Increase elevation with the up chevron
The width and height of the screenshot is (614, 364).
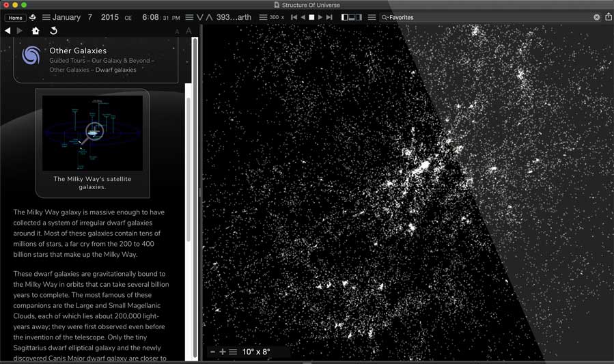point(209,17)
